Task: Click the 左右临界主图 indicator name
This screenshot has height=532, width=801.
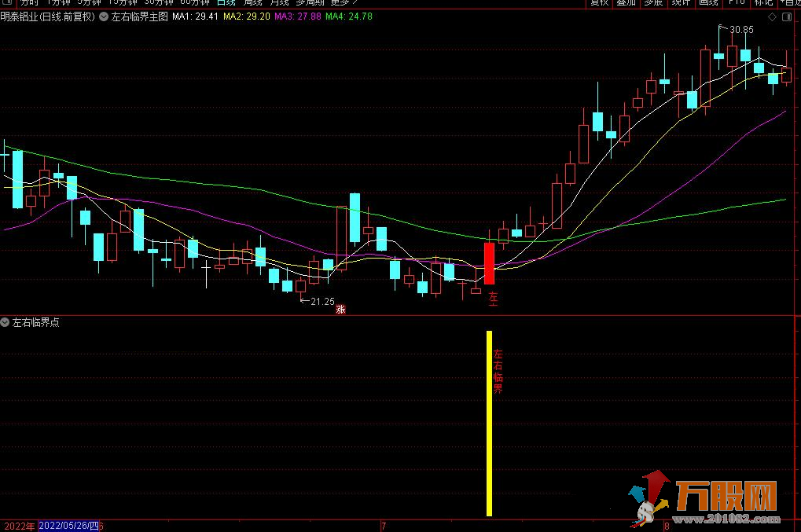Action: click(x=139, y=17)
